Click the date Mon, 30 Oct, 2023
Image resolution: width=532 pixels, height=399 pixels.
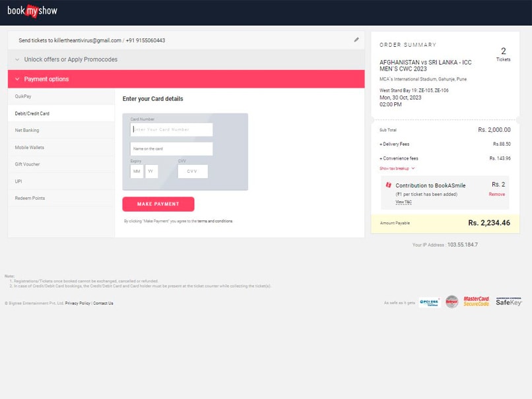[401, 98]
